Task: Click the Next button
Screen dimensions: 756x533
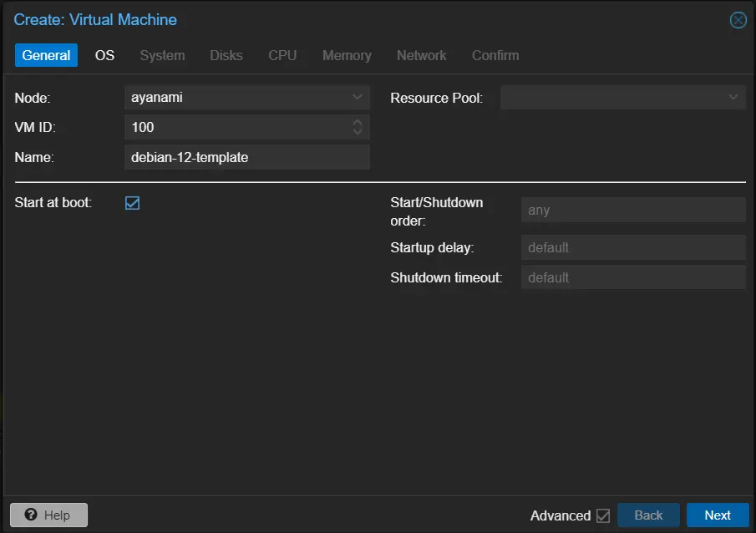Action: tap(717, 515)
